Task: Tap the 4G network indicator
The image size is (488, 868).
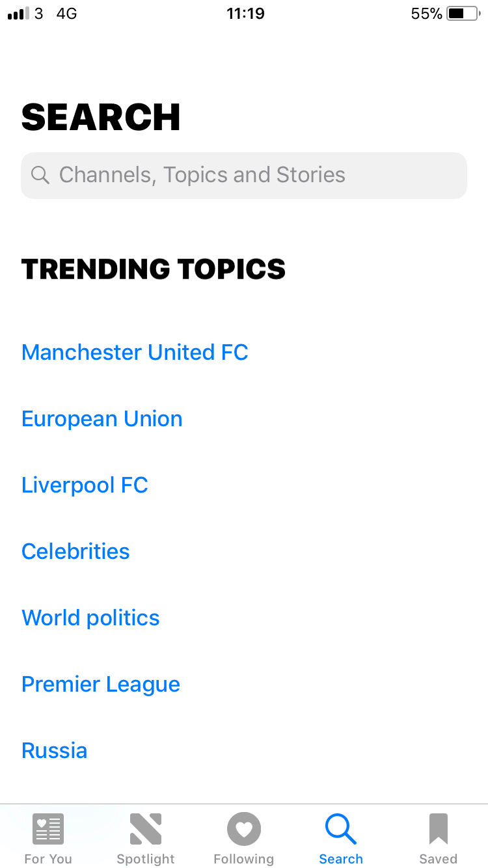Action: [x=67, y=14]
